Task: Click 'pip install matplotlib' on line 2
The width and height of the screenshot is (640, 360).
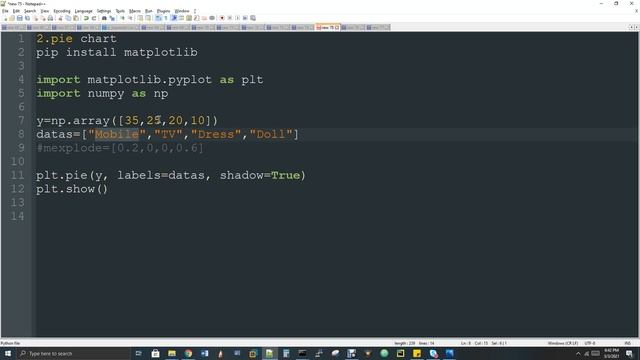Action: tap(117, 52)
